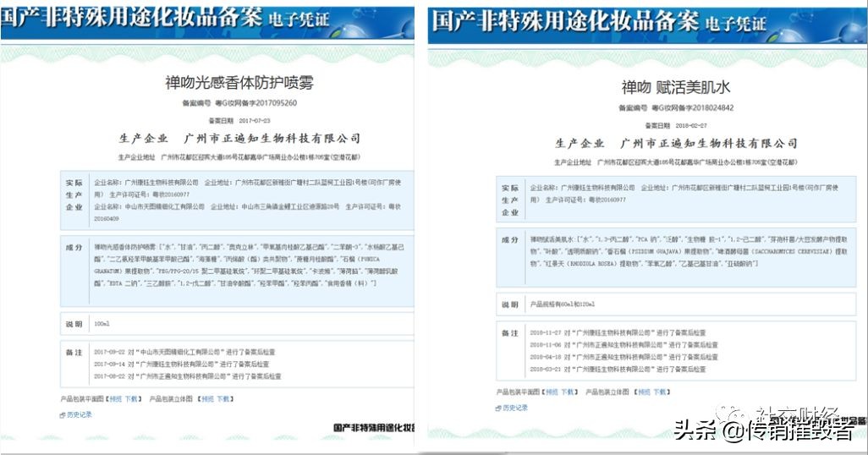Image resolution: width=868 pixels, height=455 pixels.
Task: Click 预览 for 产品包装平面图 in 防护喷雾 certificate
Action: click(x=116, y=399)
